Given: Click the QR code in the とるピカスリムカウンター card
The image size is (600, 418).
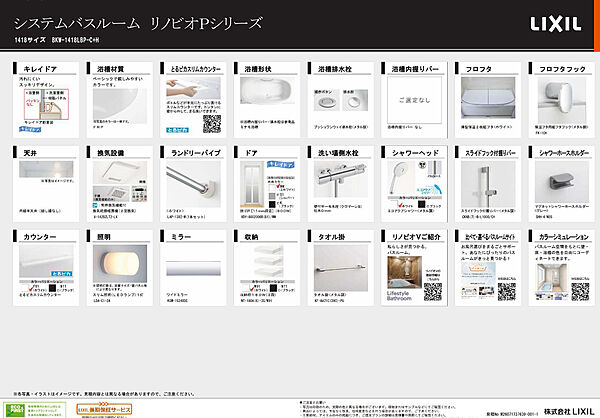Looking at the screenshot, I should [x=212, y=124].
